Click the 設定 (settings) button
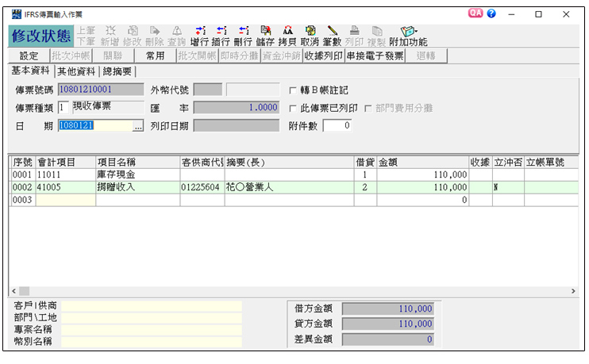Viewport: 589px width, 364px height. [x=29, y=56]
